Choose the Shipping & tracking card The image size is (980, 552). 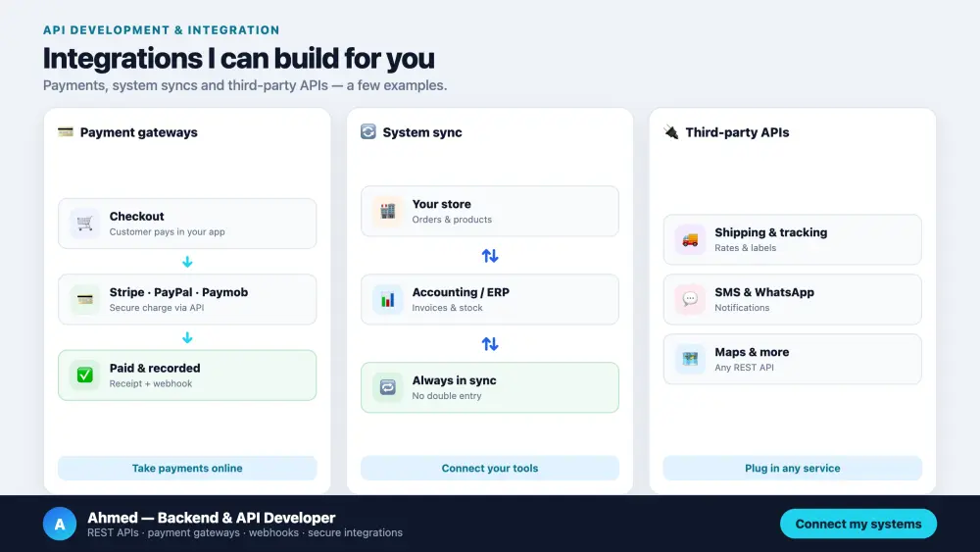(x=793, y=239)
